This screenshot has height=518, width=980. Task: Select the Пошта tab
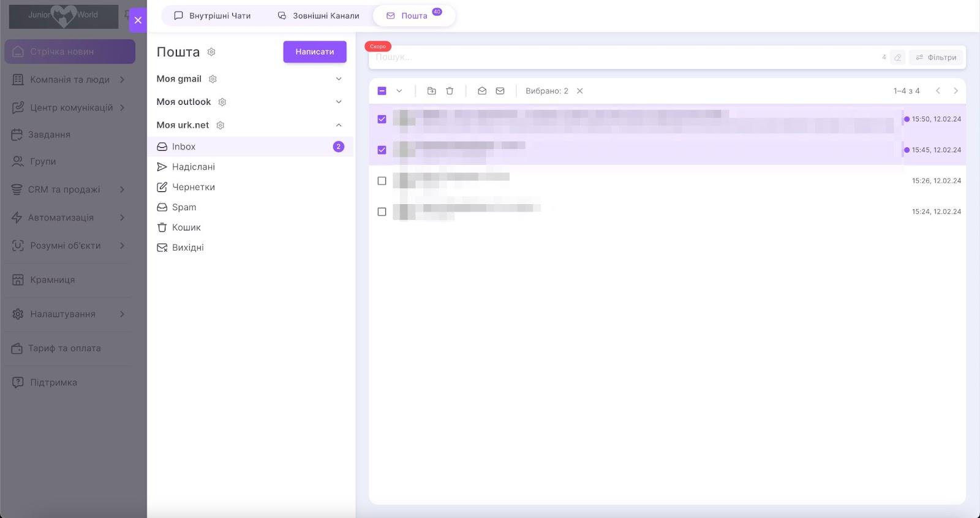414,16
